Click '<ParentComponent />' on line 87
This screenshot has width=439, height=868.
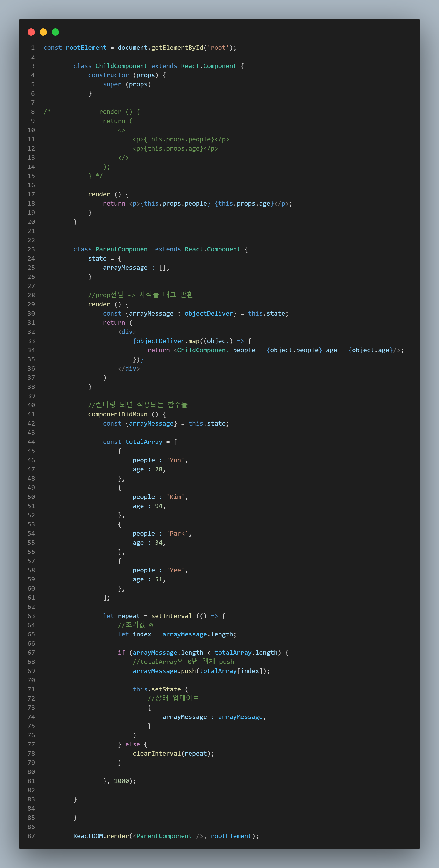point(168,836)
